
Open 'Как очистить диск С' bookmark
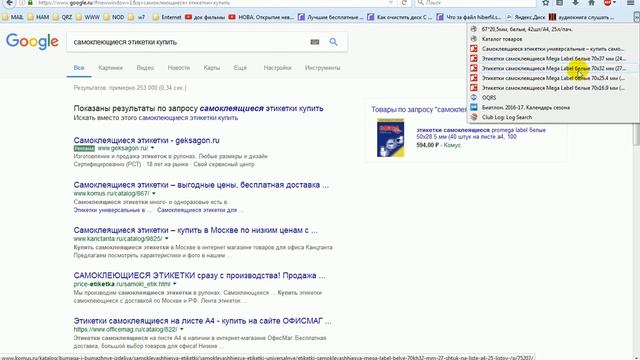tap(400, 17)
